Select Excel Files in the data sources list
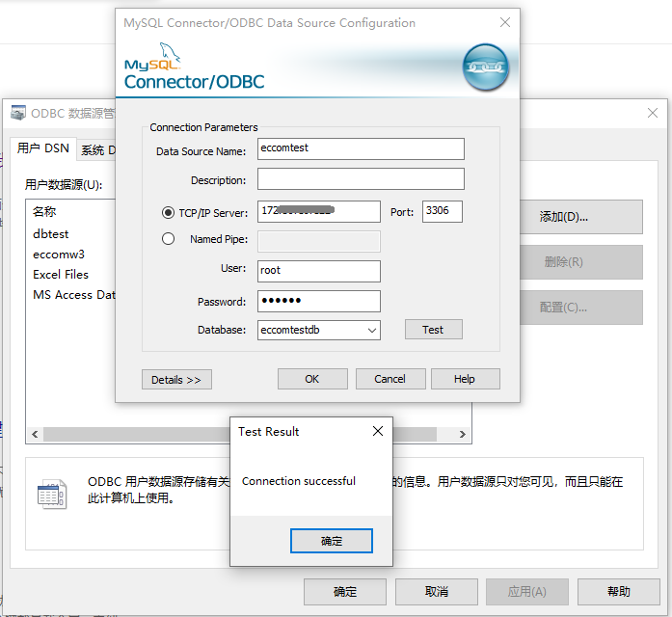Viewport: 672px width, 617px height. [61, 274]
